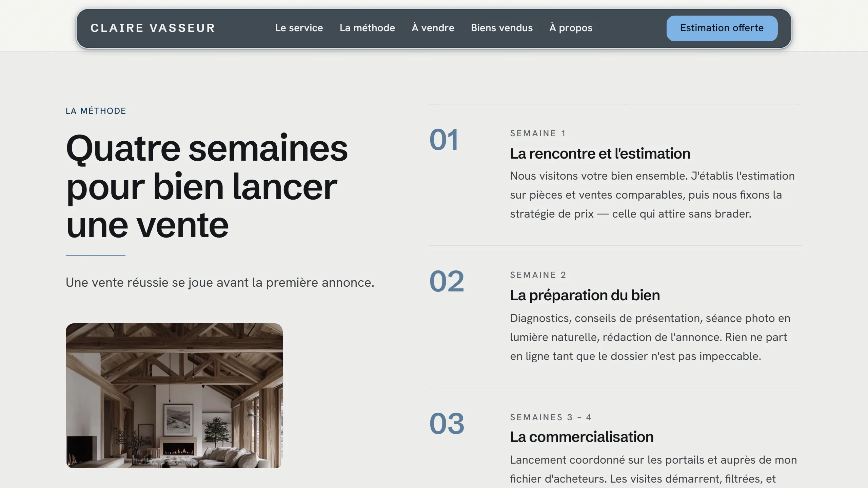The image size is (868, 488).
Task: Click the SEMAINE 1 label
Action: click(x=538, y=133)
